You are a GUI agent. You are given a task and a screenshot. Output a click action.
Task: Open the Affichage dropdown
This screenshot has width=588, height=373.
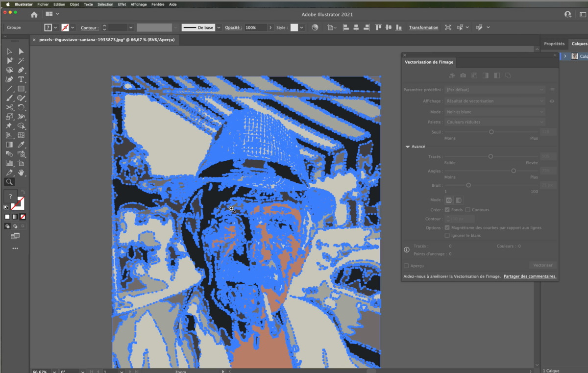[495, 101]
